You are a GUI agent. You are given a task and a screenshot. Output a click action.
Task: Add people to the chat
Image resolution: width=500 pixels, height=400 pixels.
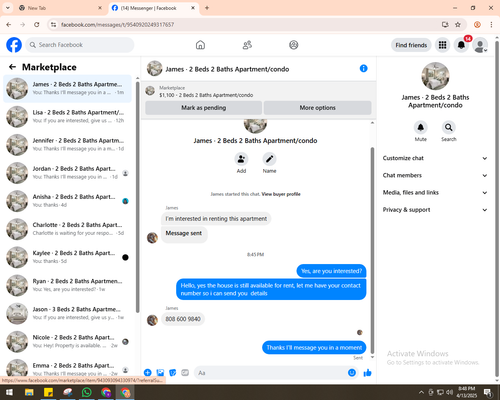coord(241,159)
